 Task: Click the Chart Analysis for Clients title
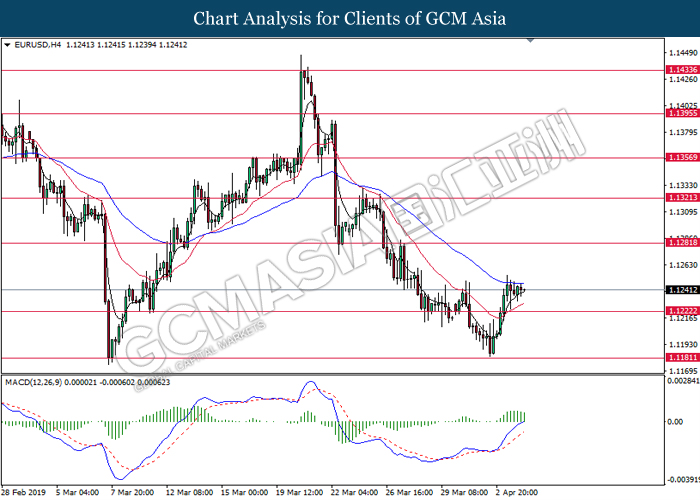point(350,18)
